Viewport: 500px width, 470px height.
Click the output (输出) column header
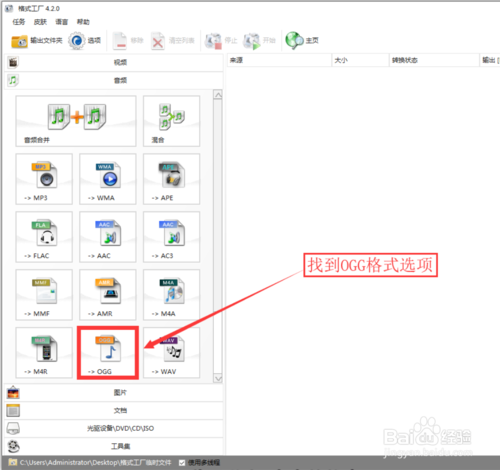point(490,60)
